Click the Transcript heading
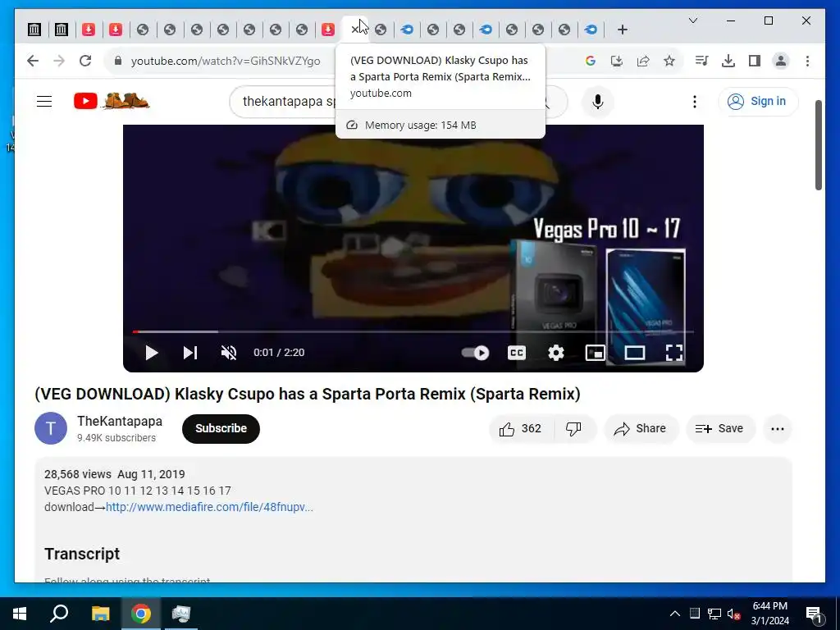840x630 pixels. (82, 554)
